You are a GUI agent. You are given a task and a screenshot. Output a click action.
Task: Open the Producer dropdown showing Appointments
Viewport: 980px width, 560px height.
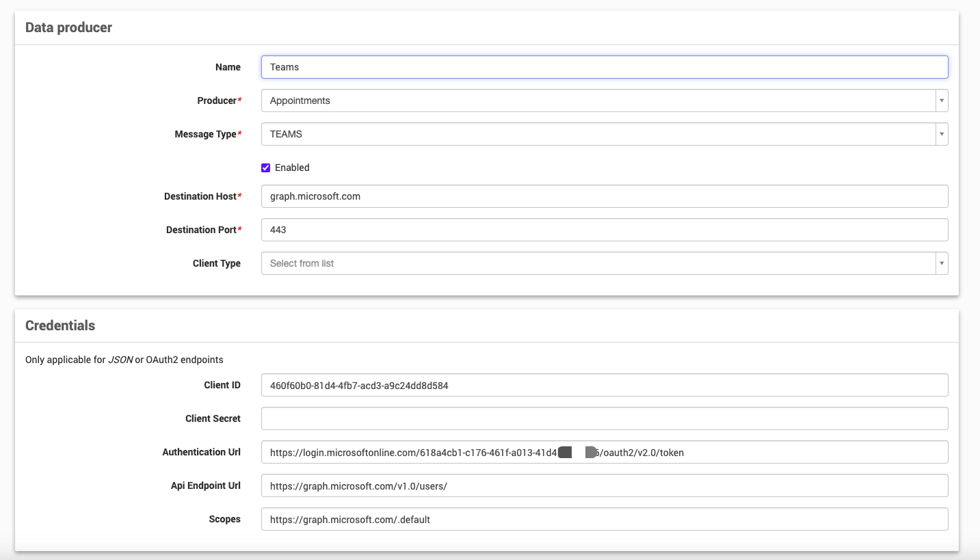pos(604,101)
